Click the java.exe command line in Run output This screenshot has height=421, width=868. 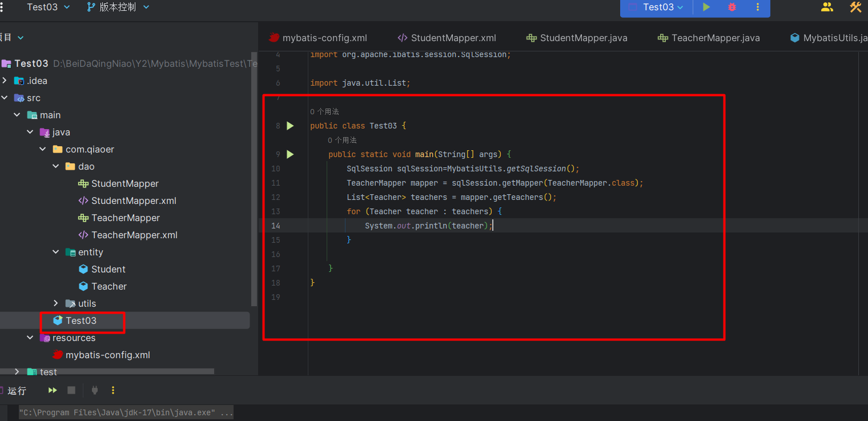(x=126, y=412)
